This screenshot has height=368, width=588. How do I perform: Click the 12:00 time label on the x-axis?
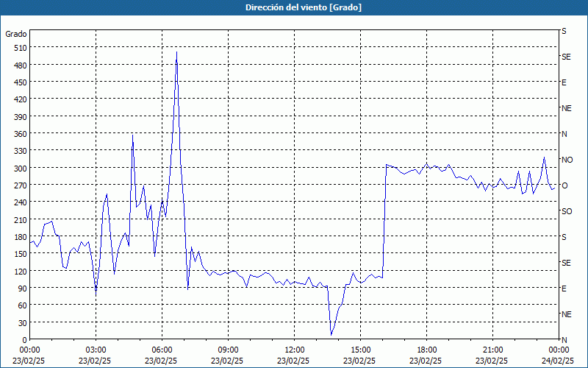tap(294, 350)
